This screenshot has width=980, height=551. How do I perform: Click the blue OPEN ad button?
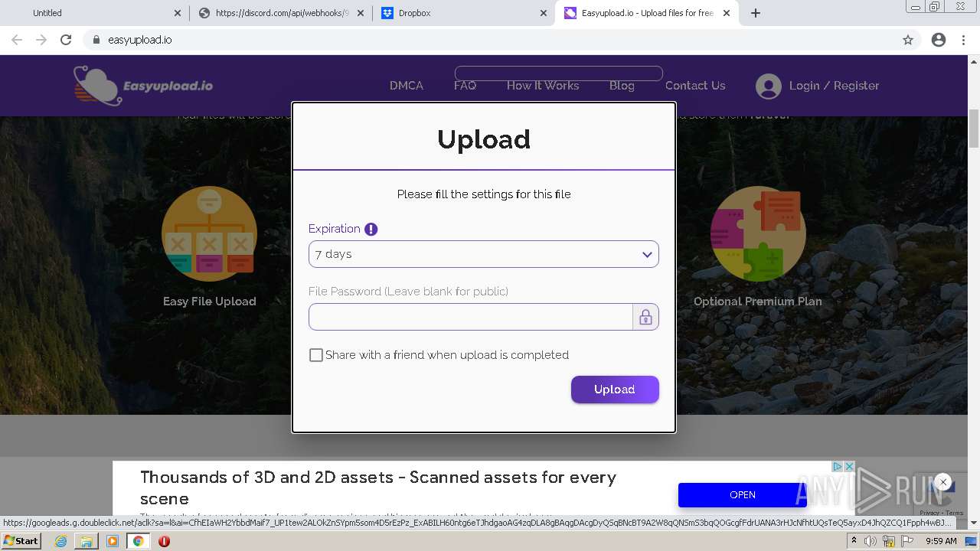pos(742,494)
